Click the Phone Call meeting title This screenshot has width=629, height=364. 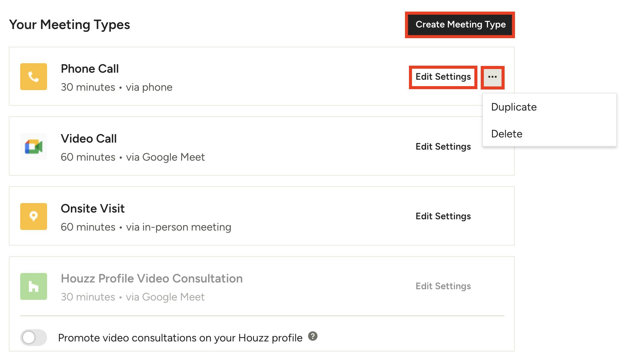click(90, 69)
